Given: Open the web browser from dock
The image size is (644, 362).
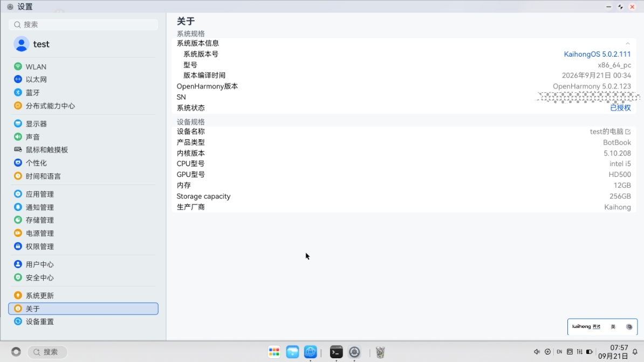Looking at the screenshot, I should [311, 352].
